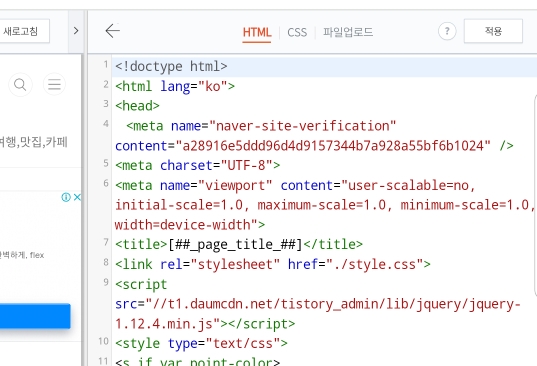Viewport: 537px width, 366px height.
Task: Switch to the HTML tab
Action: (257, 33)
